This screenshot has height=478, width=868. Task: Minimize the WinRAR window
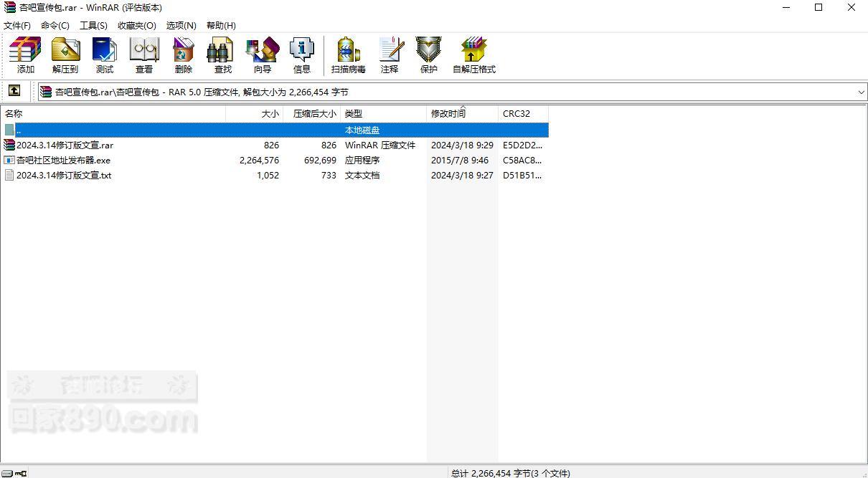(x=785, y=8)
